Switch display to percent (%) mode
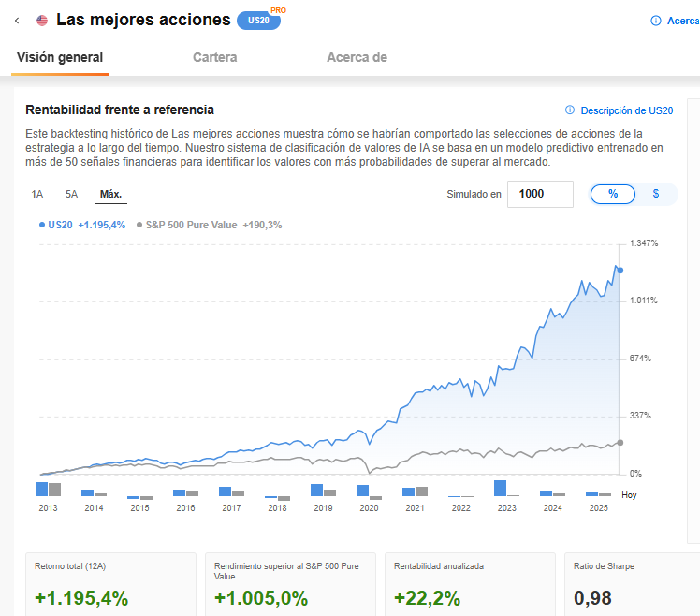 pos(613,194)
